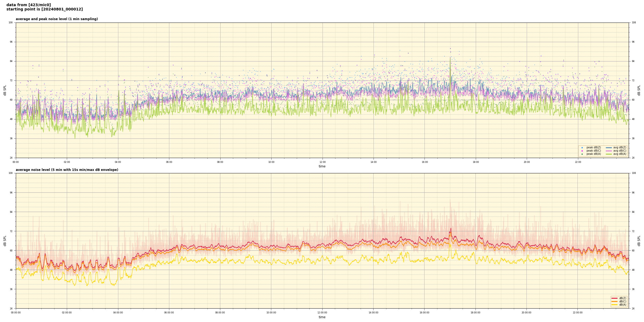Click the peak dB(C) legend marker
The width and height of the screenshot is (644, 322).
point(582,151)
